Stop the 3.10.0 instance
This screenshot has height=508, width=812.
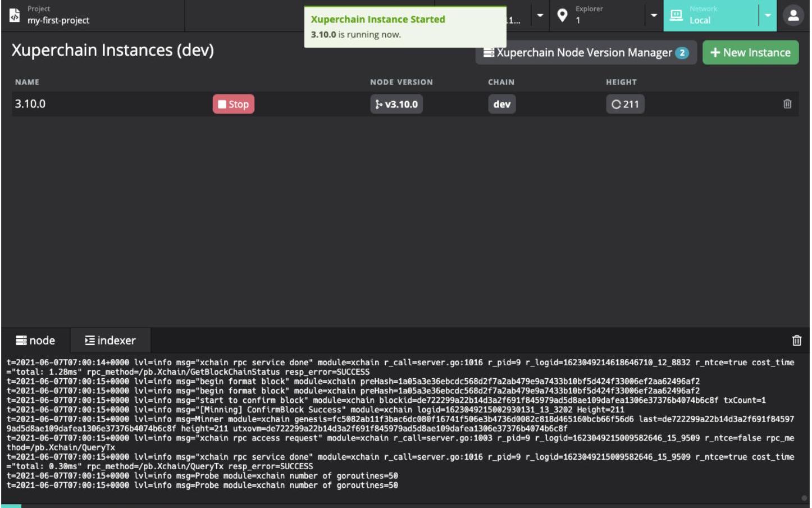pos(233,104)
